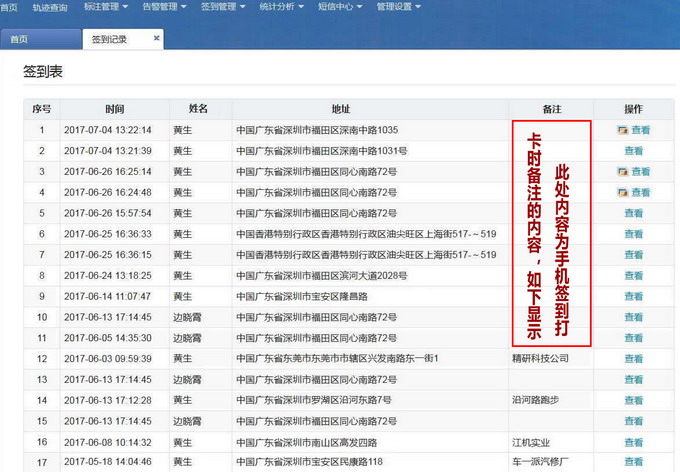680x472 pixels.
Task: Click 查看 for the 车一派汽修厂 entry
Action: click(634, 462)
